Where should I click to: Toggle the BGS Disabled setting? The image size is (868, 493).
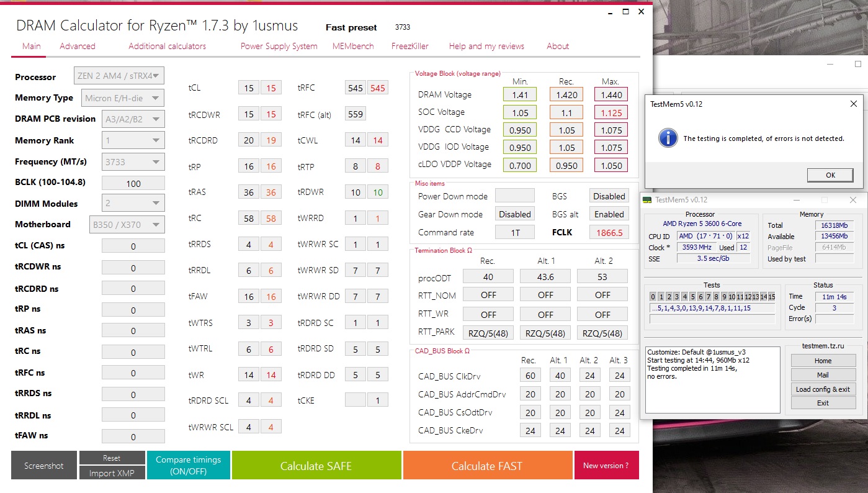coord(609,196)
